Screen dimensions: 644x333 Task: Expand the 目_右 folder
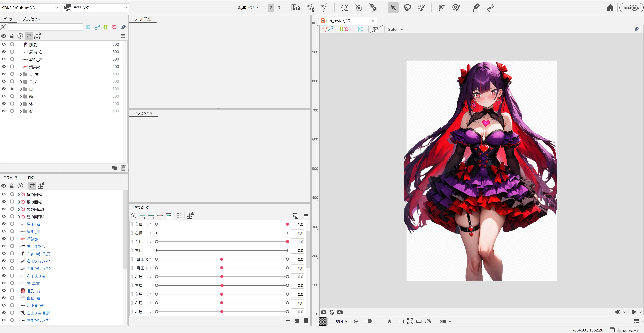click(21, 74)
